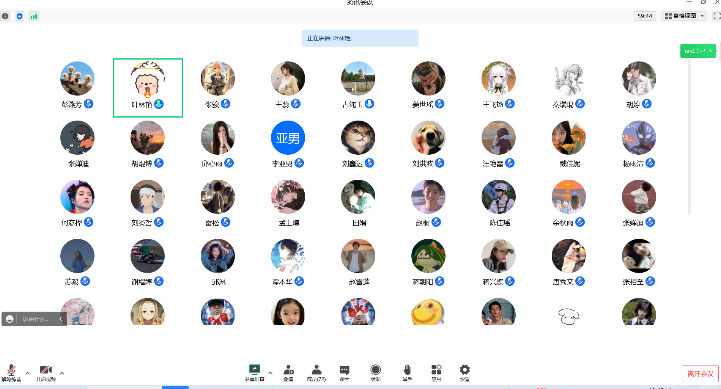Screen dimensions: 721x389
Task: Expand video options arrow beside camera
Action: (x=62, y=373)
